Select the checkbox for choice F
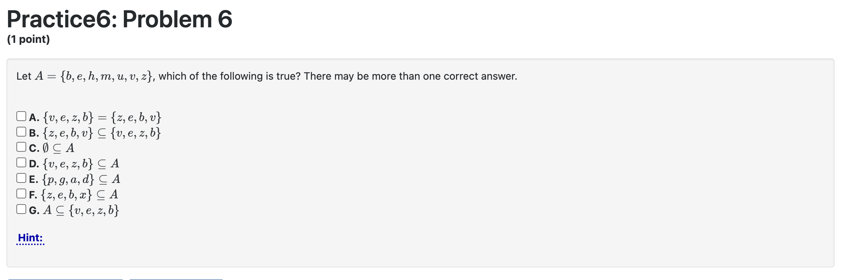Image resolution: width=868 pixels, height=280 pixels. [21, 194]
